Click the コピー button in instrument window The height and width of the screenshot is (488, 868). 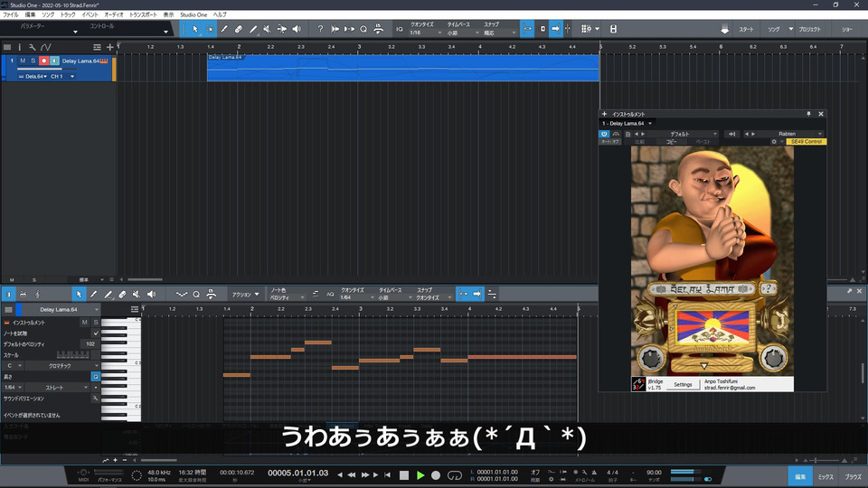[x=672, y=142]
